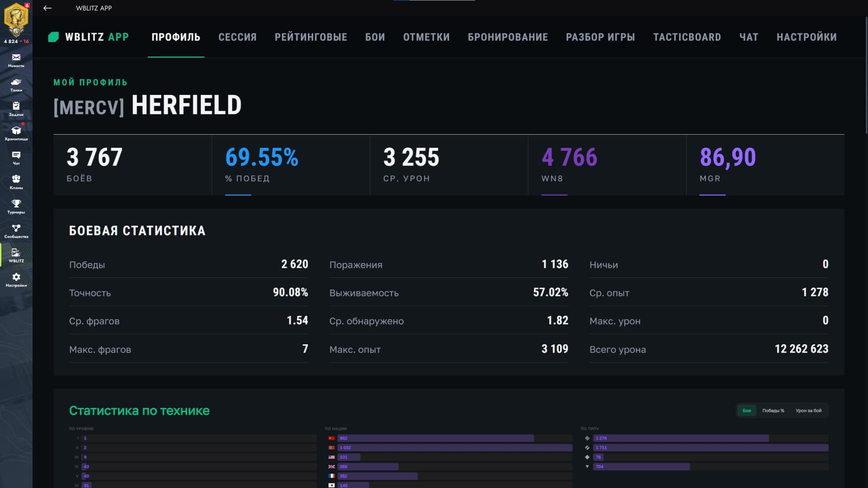Screen dimensions: 868x488
Task: Open Новости in the left sidebar
Action: pos(16,60)
